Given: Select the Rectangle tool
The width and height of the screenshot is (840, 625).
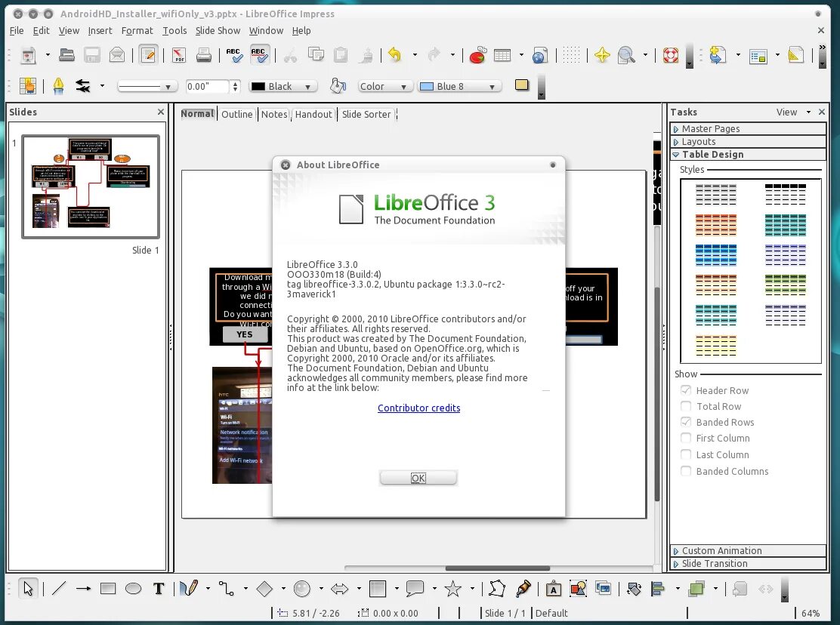Looking at the screenshot, I should [108, 590].
